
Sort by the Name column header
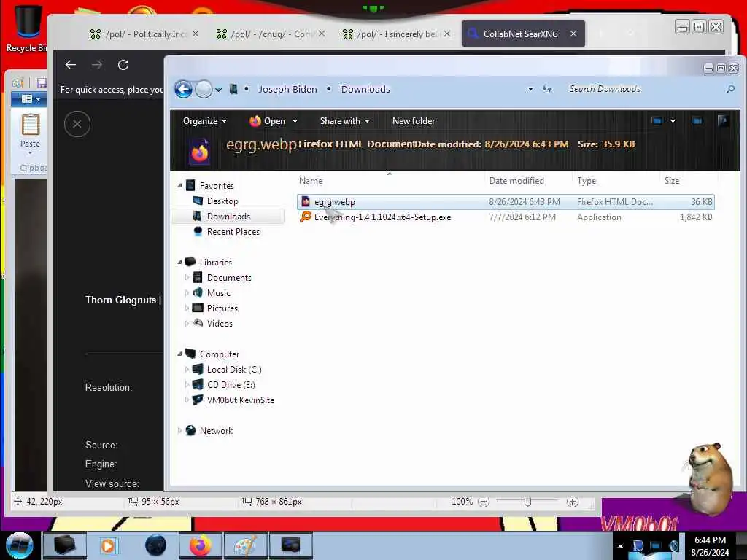311,181
